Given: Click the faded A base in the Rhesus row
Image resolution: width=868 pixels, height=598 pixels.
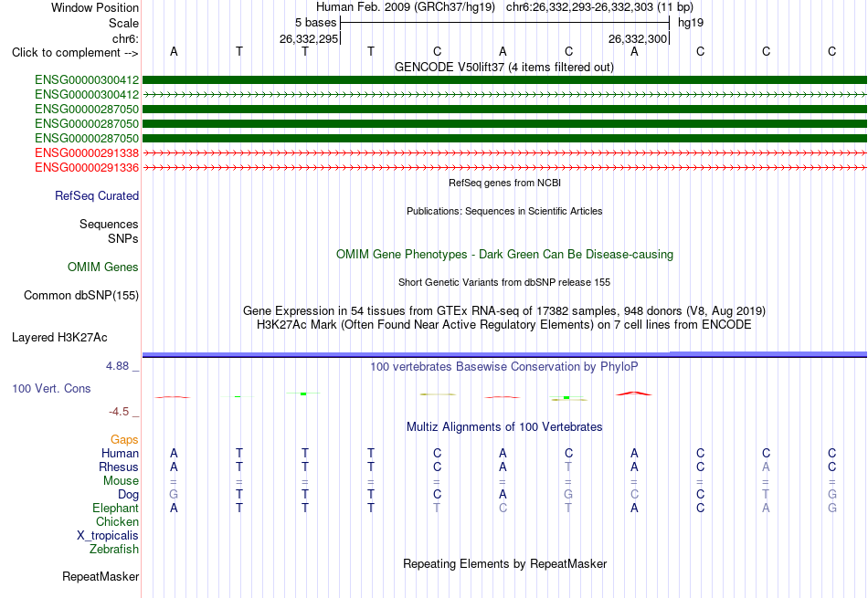Looking at the screenshot, I should 767,467.
